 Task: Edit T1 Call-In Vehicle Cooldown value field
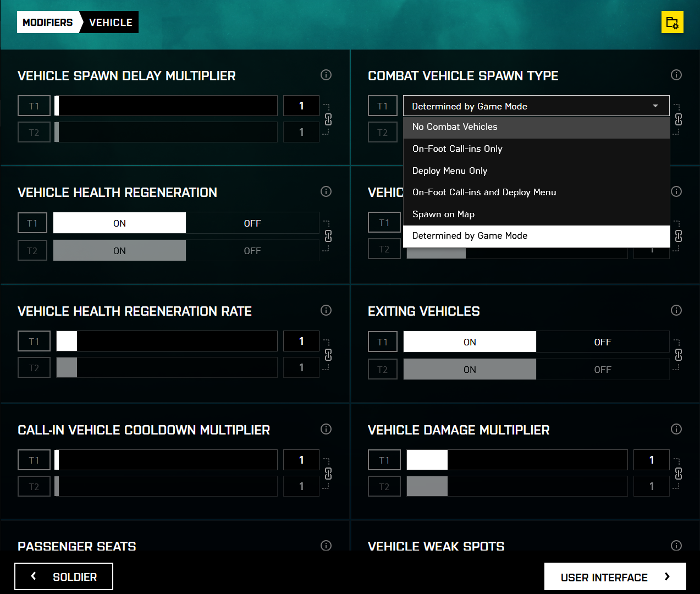(301, 460)
